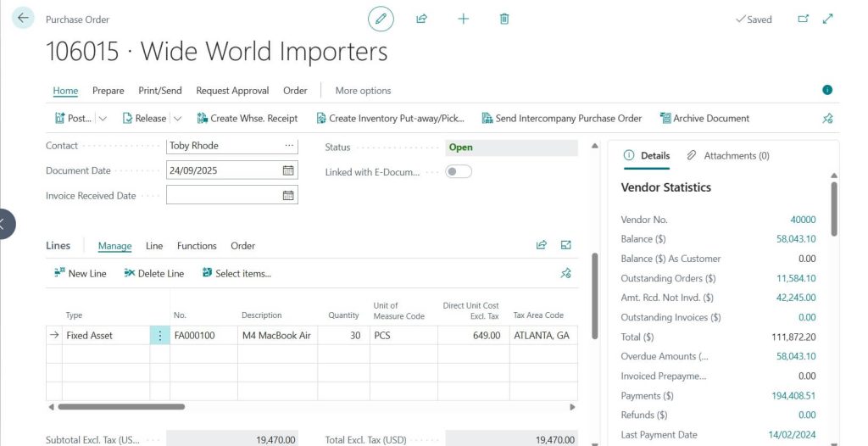Click Delete Line in Lines toolbar
Screen dimensions: 868x446
[x=153, y=273]
